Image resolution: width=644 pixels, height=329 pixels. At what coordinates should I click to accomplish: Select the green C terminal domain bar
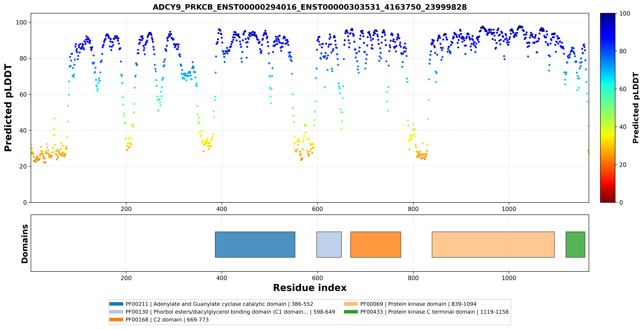tap(575, 244)
